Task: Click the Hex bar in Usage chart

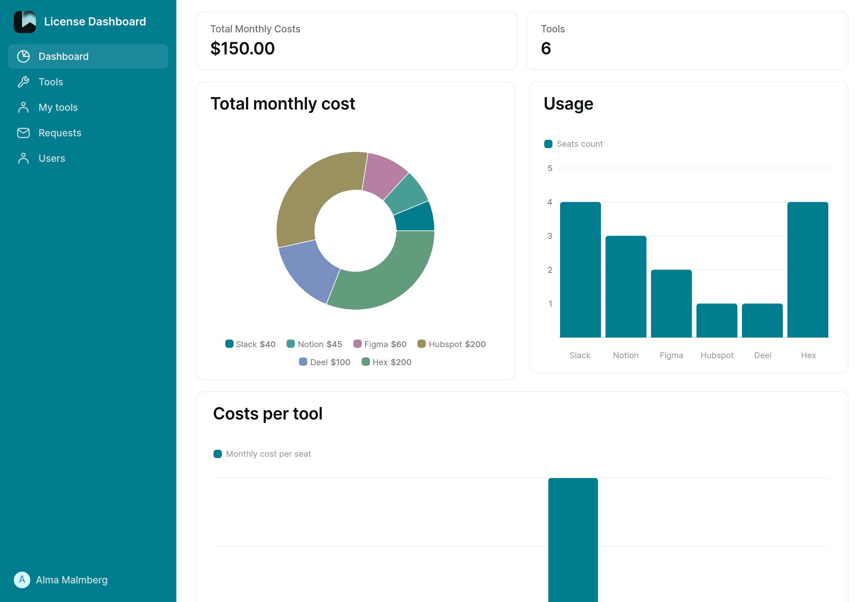Action: [808, 269]
